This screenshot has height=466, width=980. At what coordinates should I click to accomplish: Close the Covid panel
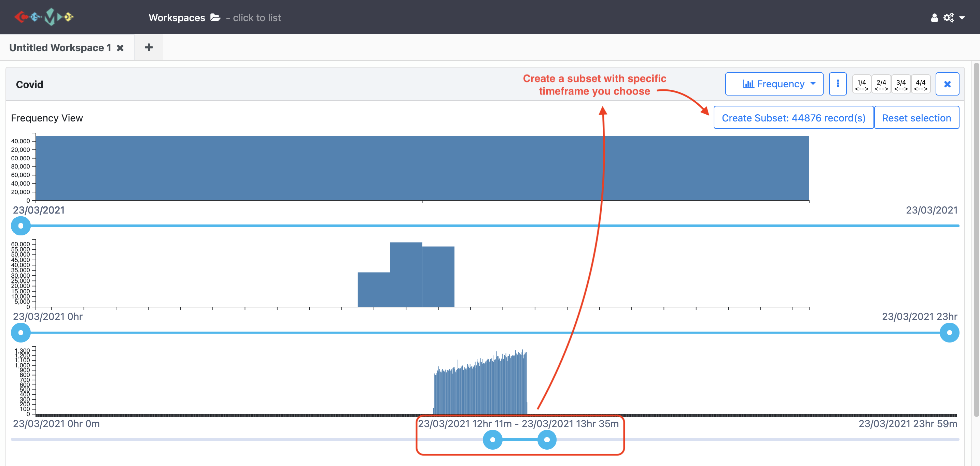(947, 84)
